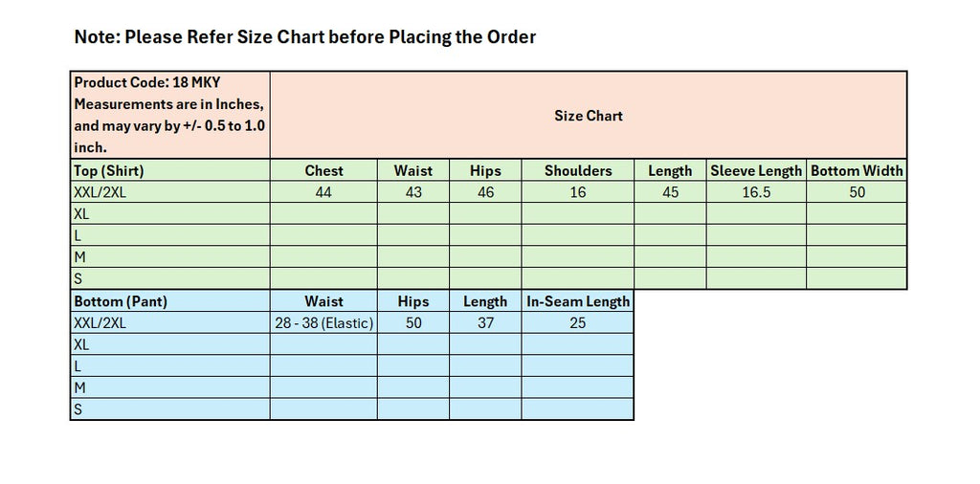Click the pant Waist 28 - 38 (Elastic) cell
This screenshot has height=484, width=980.
tap(323, 323)
